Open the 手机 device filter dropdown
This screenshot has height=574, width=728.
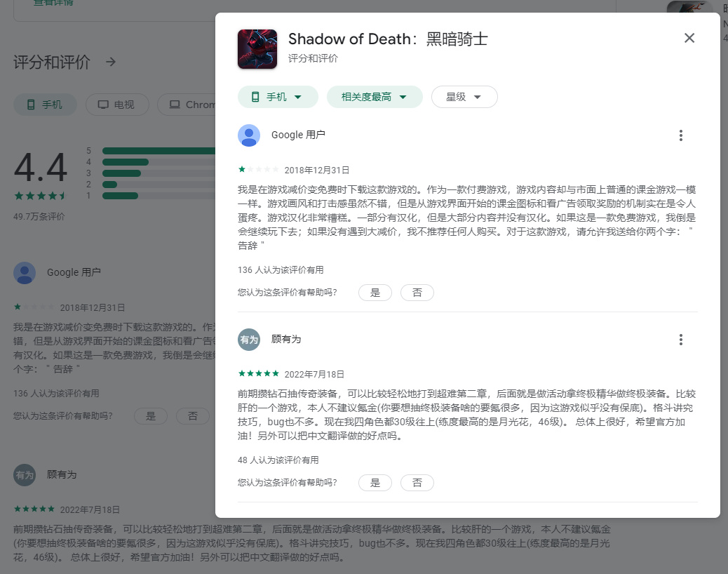pyautogui.click(x=278, y=97)
